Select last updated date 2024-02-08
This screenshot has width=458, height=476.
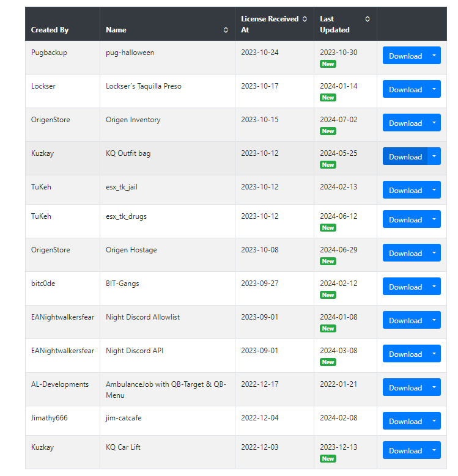click(339, 418)
